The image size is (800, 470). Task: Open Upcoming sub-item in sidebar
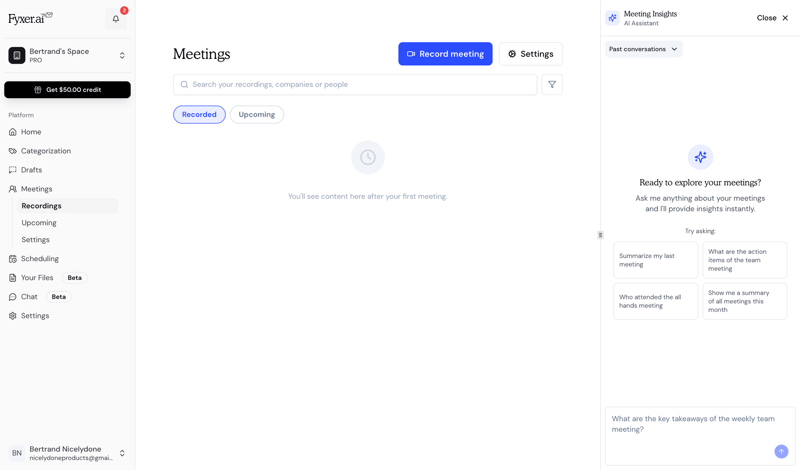(67, 222)
